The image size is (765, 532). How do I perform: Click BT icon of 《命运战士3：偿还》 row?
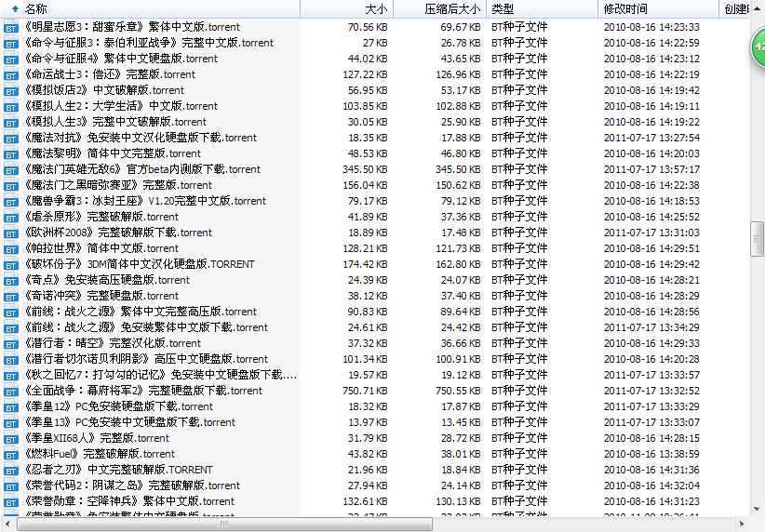11,74
